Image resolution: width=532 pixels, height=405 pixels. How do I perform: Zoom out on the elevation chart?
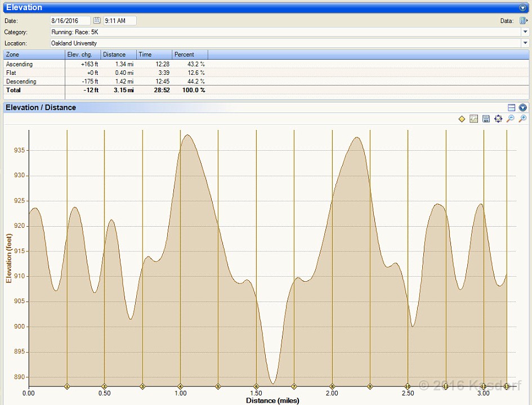click(x=510, y=119)
